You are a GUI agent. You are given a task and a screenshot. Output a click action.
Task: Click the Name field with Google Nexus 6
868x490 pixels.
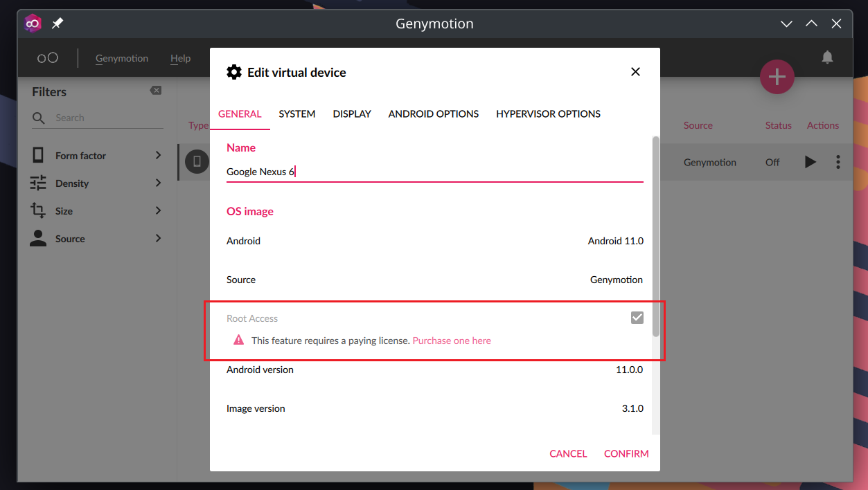coord(435,172)
